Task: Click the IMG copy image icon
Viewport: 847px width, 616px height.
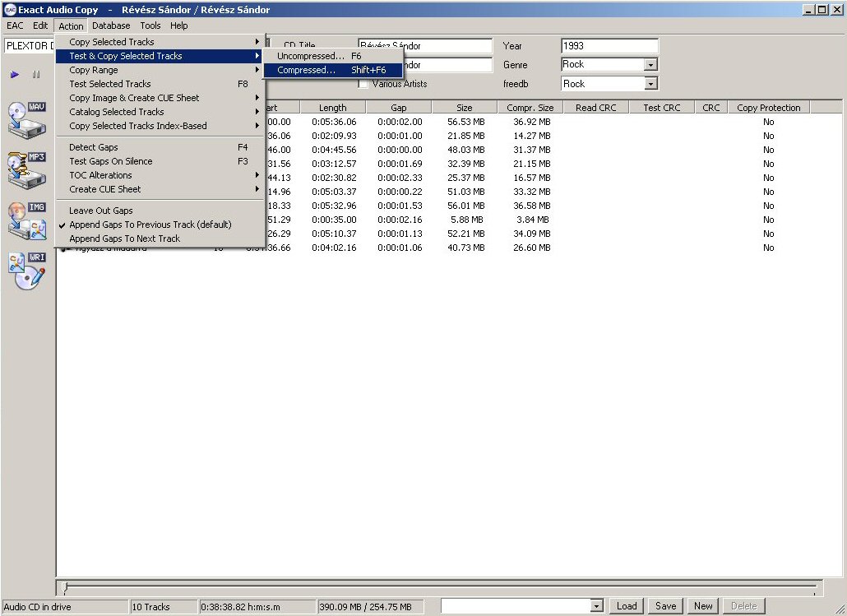Action: (27, 220)
